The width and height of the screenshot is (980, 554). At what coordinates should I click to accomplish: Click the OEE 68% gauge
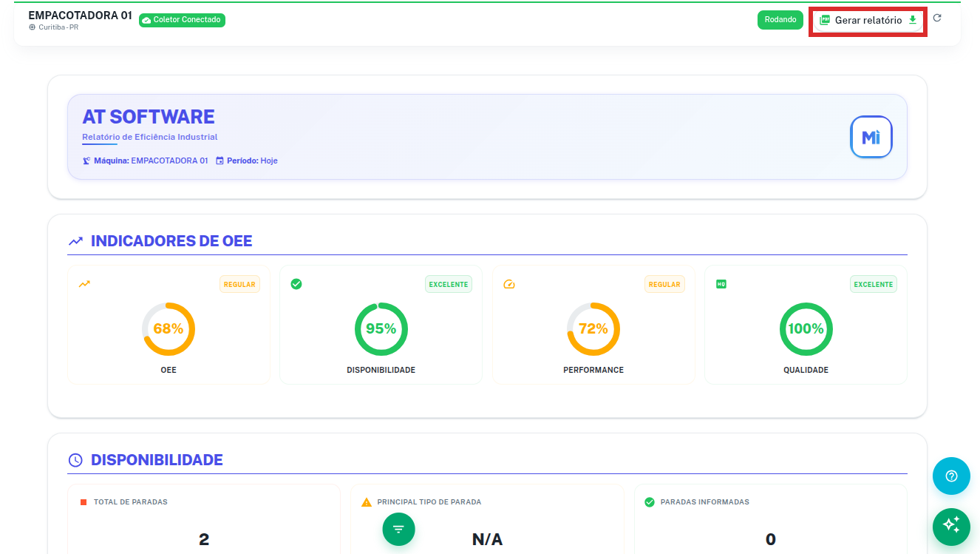pyautogui.click(x=169, y=329)
